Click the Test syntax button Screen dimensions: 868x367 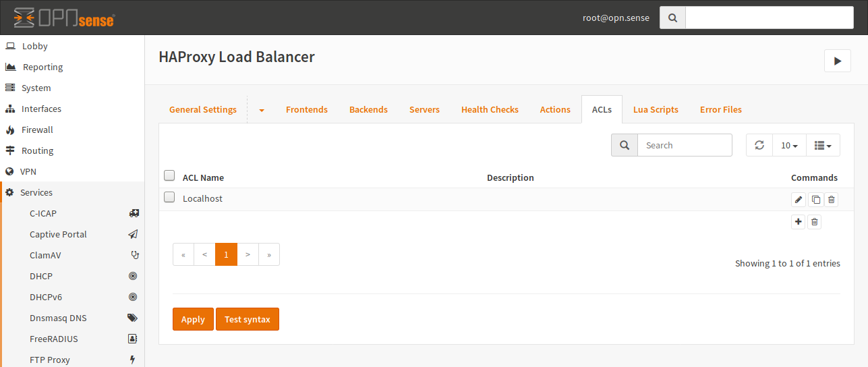click(248, 319)
